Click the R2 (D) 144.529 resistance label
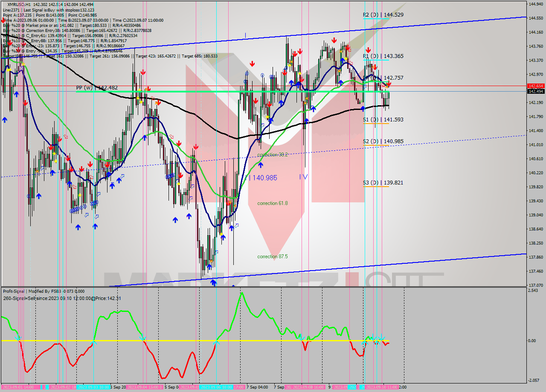The image size is (546, 392). click(383, 14)
